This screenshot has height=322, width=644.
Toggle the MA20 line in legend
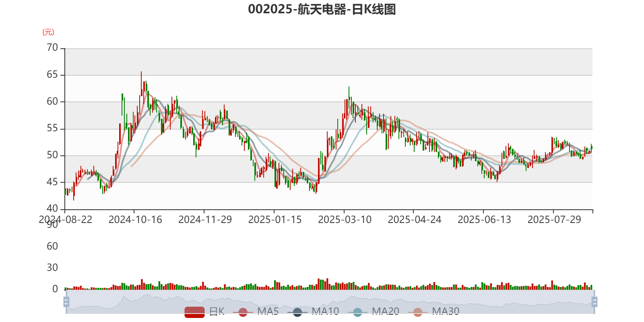click(x=374, y=312)
